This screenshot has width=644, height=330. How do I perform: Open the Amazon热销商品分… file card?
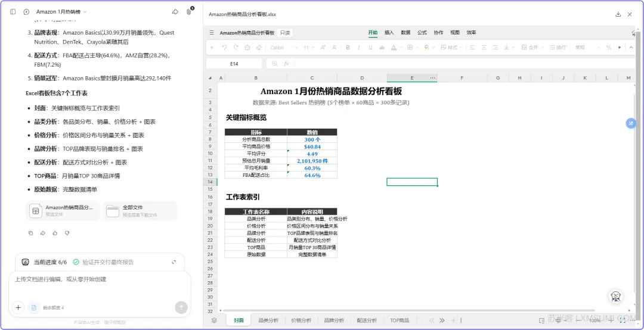coord(63,210)
